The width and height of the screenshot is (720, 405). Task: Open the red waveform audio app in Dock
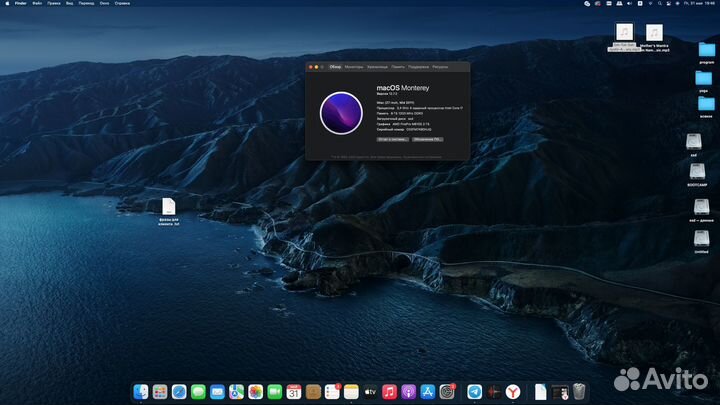(494, 392)
